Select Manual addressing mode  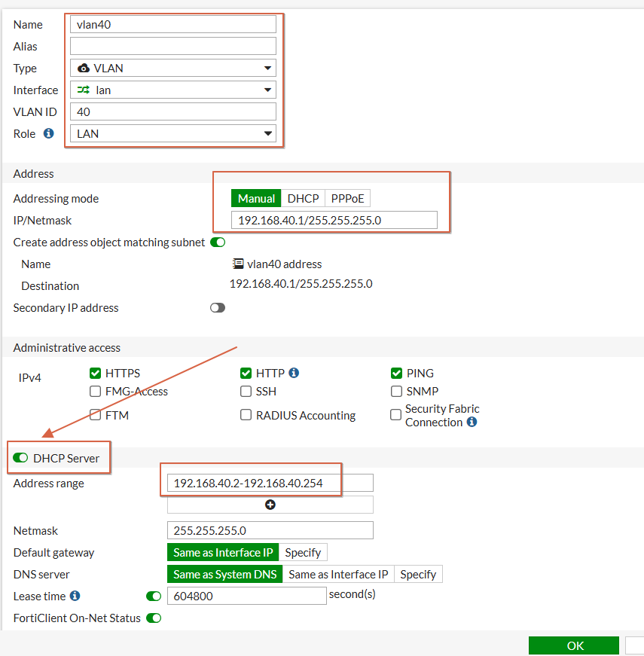256,198
